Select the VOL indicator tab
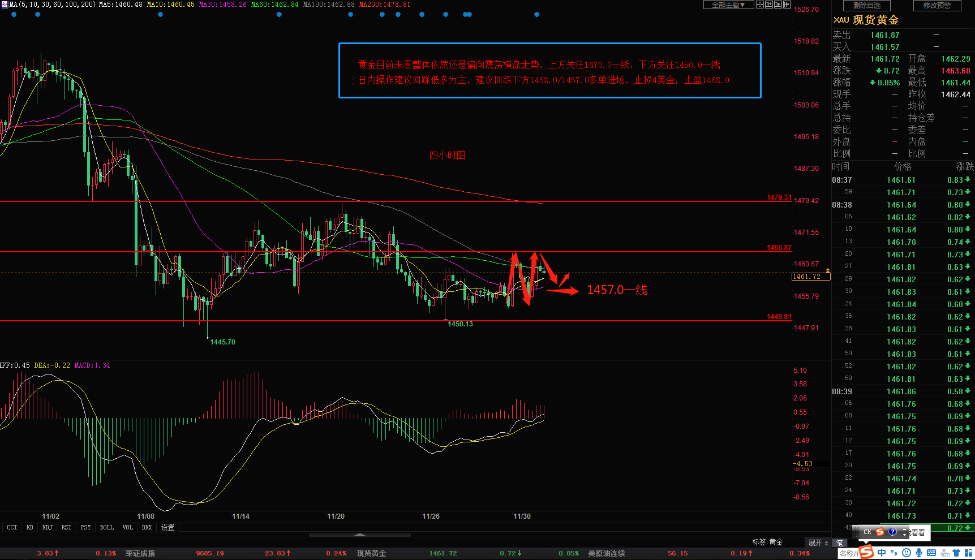The height and width of the screenshot is (560, 975). (x=128, y=527)
